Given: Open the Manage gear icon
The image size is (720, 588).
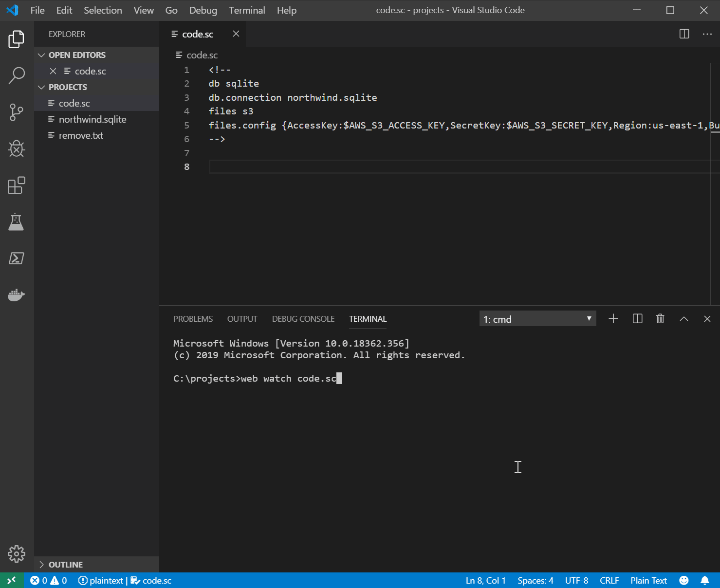Looking at the screenshot, I should coord(17,554).
